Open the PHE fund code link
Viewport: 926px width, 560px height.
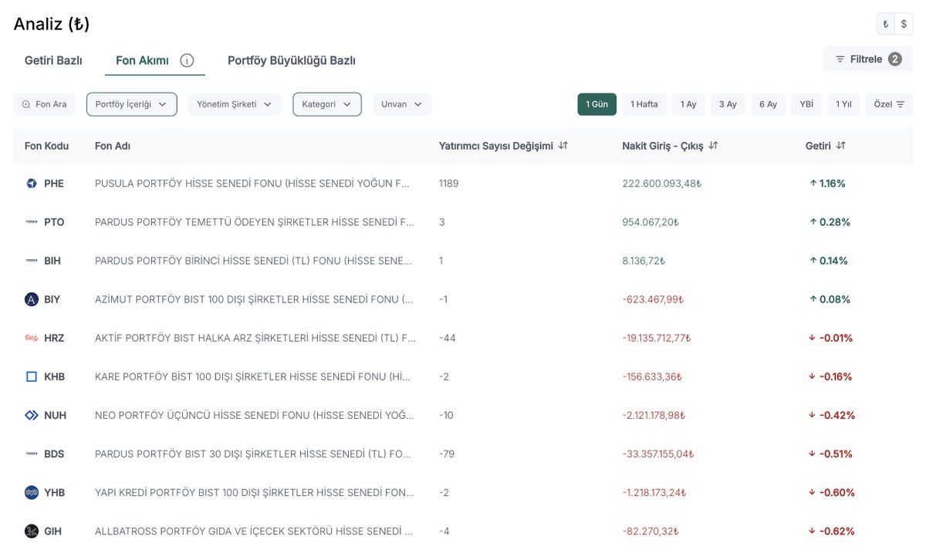pos(54,184)
